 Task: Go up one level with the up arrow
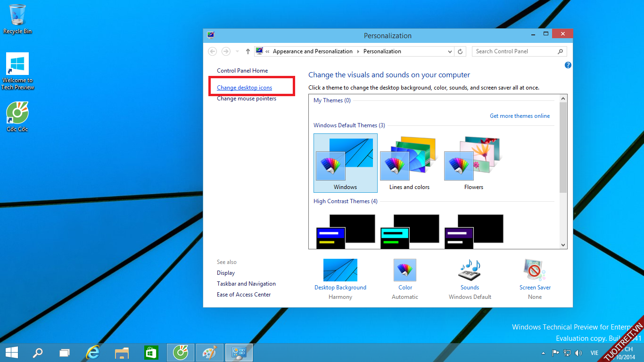pyautogui.click(x=248, y=51)
